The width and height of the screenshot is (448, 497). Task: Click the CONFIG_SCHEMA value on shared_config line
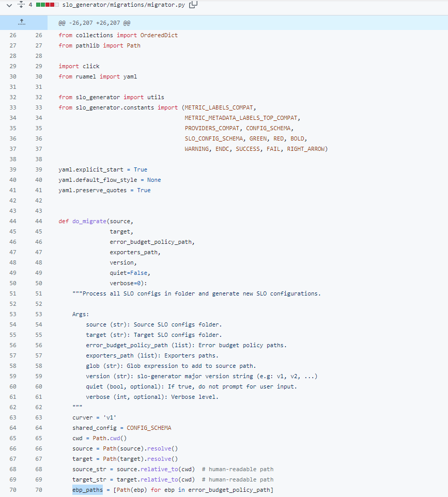coord(149,428)
